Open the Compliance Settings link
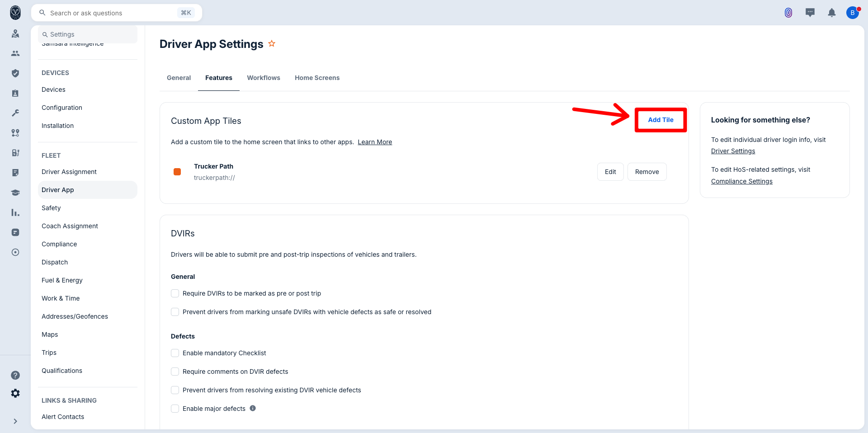The image size is (868, 433). coord(741,181)
